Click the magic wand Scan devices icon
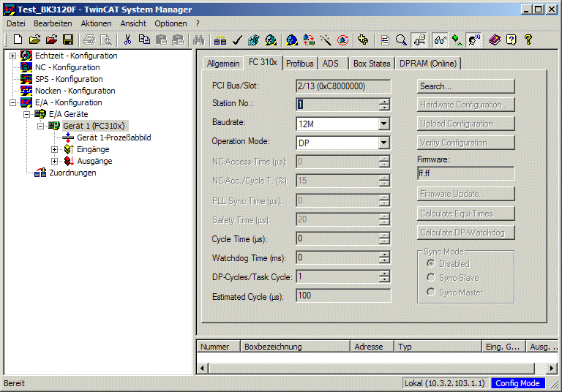 click(326, 39)
